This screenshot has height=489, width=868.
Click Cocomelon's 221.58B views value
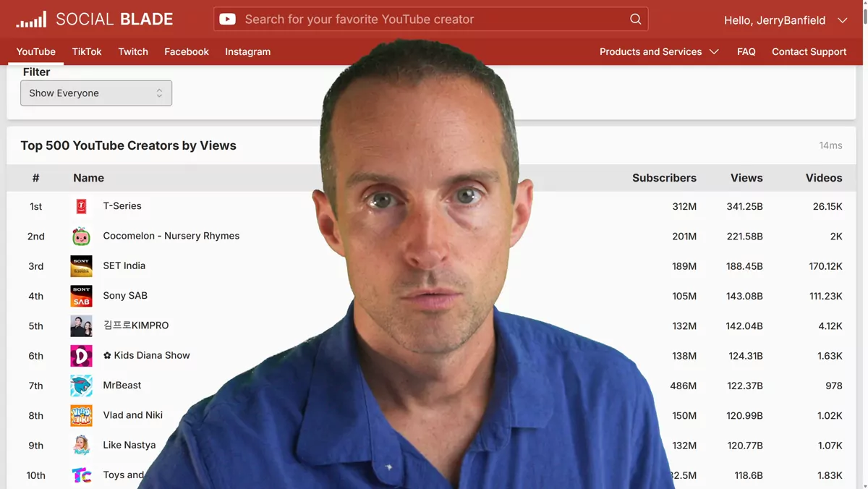(745, 237)
